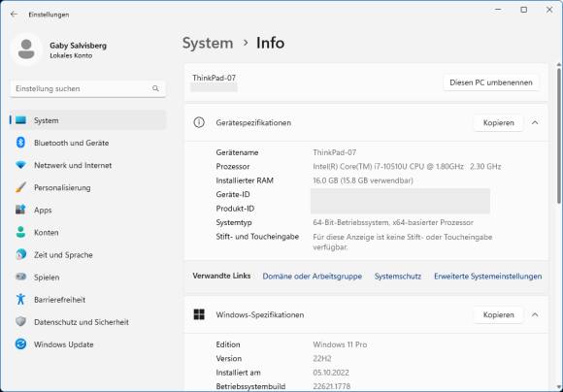Click the Apps icon in sidebar
The height and width of the screenshot is (392, 563).
pos(20,210)
